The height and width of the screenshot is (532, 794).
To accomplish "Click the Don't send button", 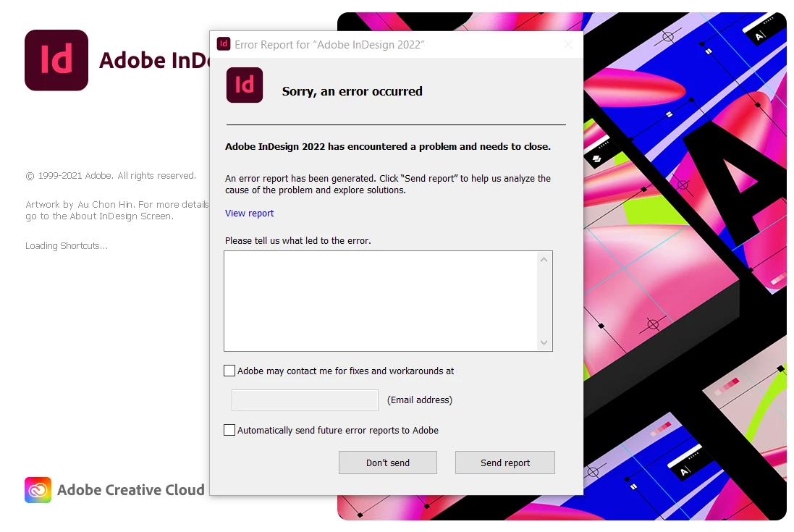I will click(388, 463).
